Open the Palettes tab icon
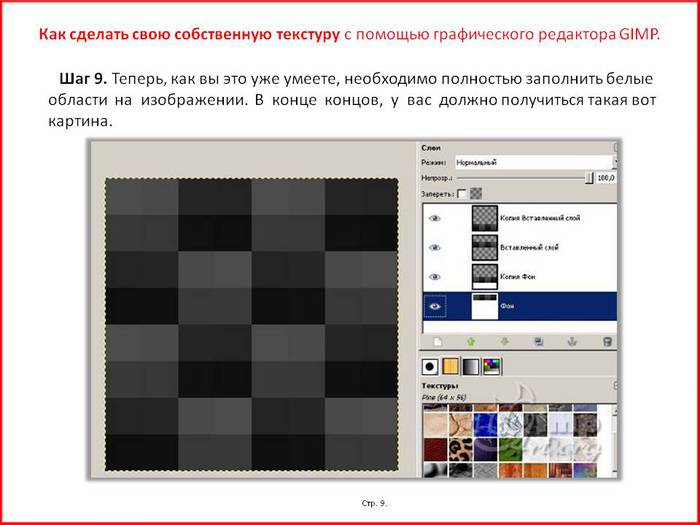This screenshot has width=700, height=525. (x=492, y=367)
